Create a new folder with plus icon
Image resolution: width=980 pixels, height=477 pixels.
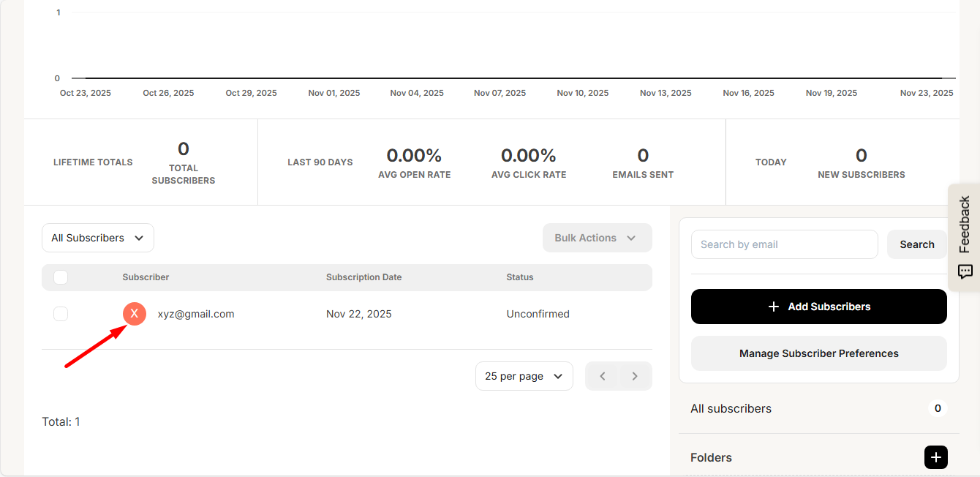(935, 457)
